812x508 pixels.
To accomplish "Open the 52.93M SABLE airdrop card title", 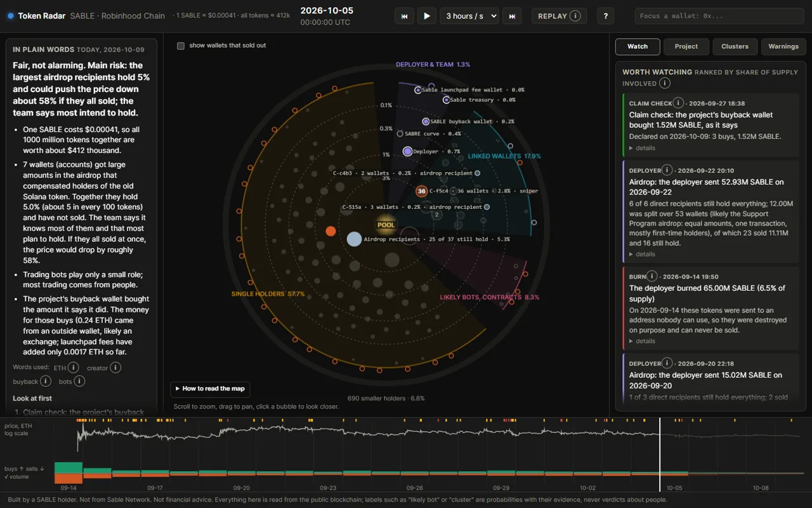I will pos(706,187).
